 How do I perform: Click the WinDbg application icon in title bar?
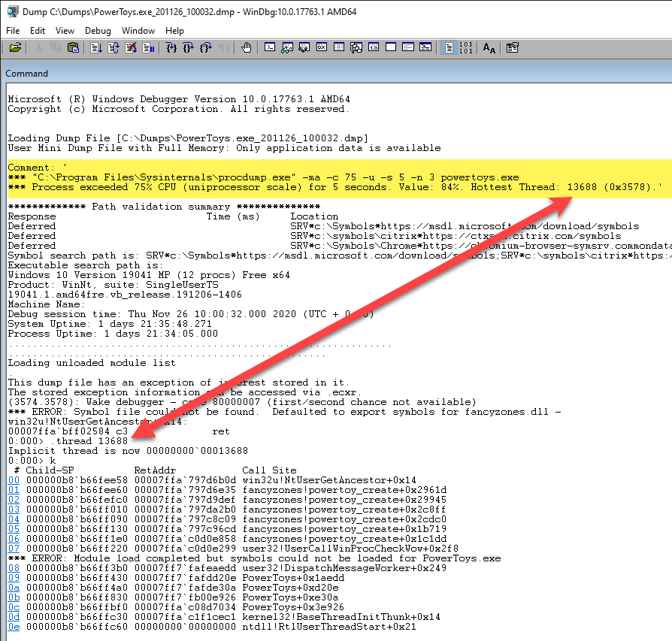click(13, 11)
